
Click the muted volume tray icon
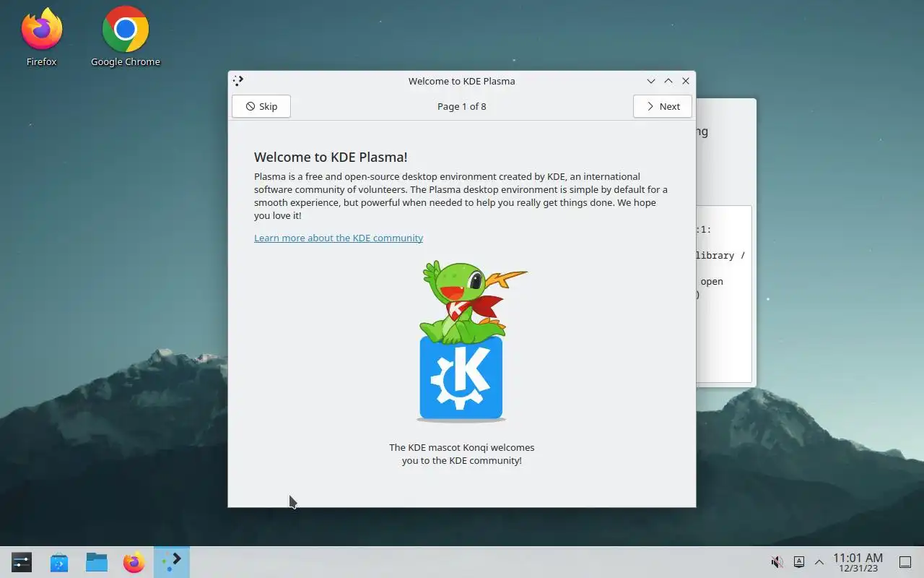point(777,562)
